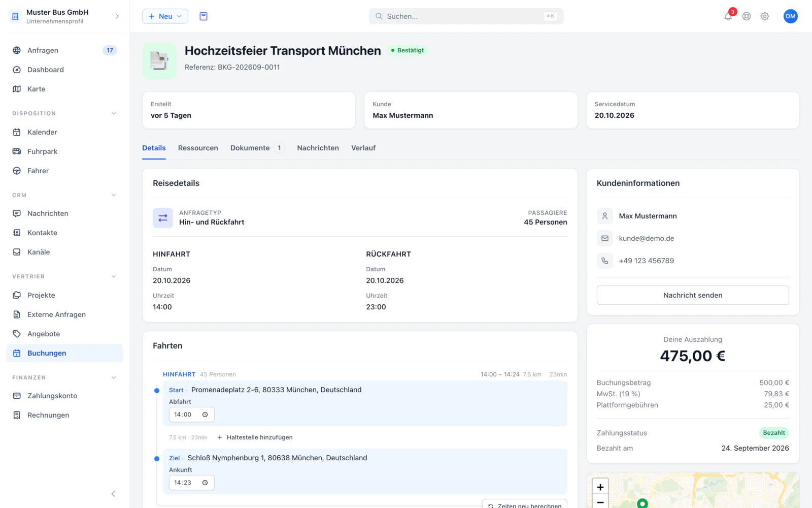The height and width of the screenshot is (508, 812).
Task: Open Externe Anfragen in the sidebar
Action: click(64, 314)
